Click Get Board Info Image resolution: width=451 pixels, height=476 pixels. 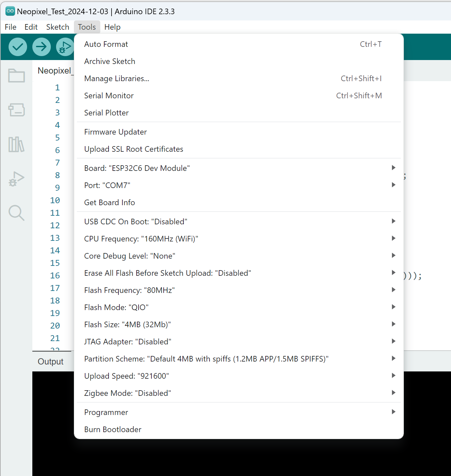pos(239,203)
